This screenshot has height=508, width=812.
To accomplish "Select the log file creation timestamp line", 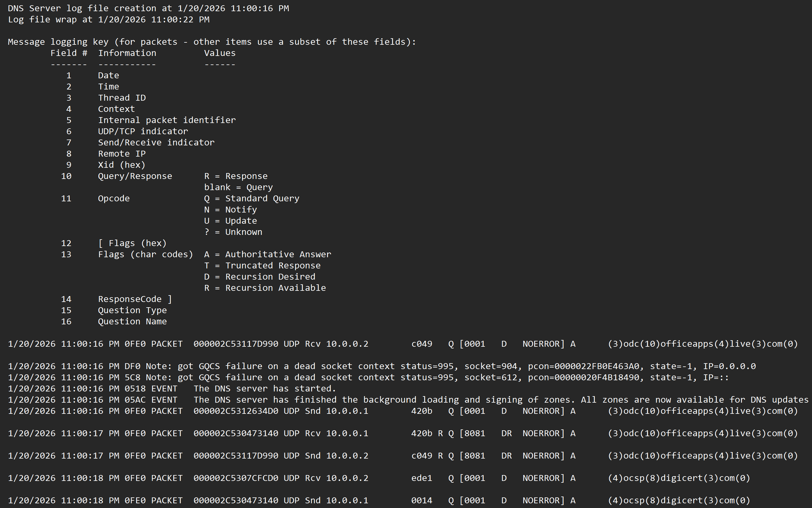I will 148,8.
